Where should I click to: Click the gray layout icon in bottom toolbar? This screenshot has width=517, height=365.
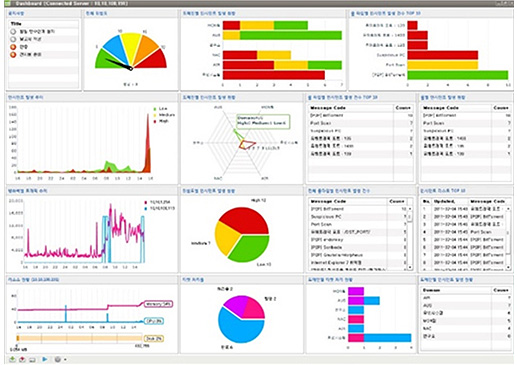point(32,360)
